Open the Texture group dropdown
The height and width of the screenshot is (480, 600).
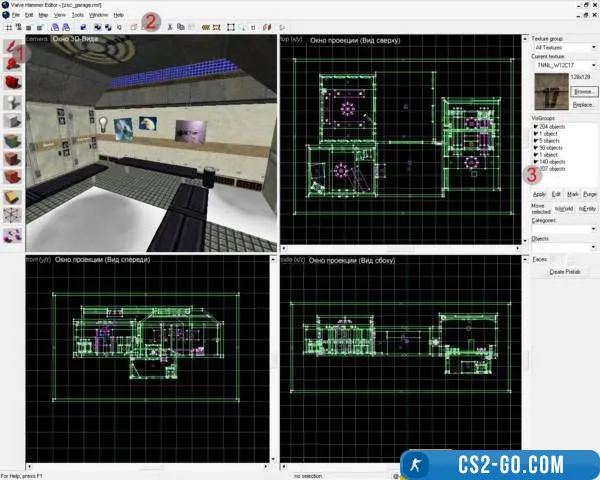coord(565,47)
